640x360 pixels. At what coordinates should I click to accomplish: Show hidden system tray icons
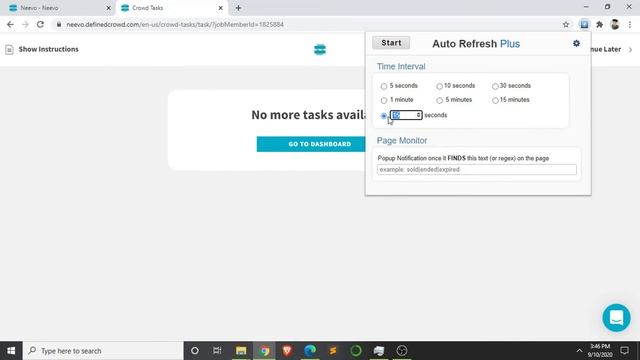coord(579,351)
